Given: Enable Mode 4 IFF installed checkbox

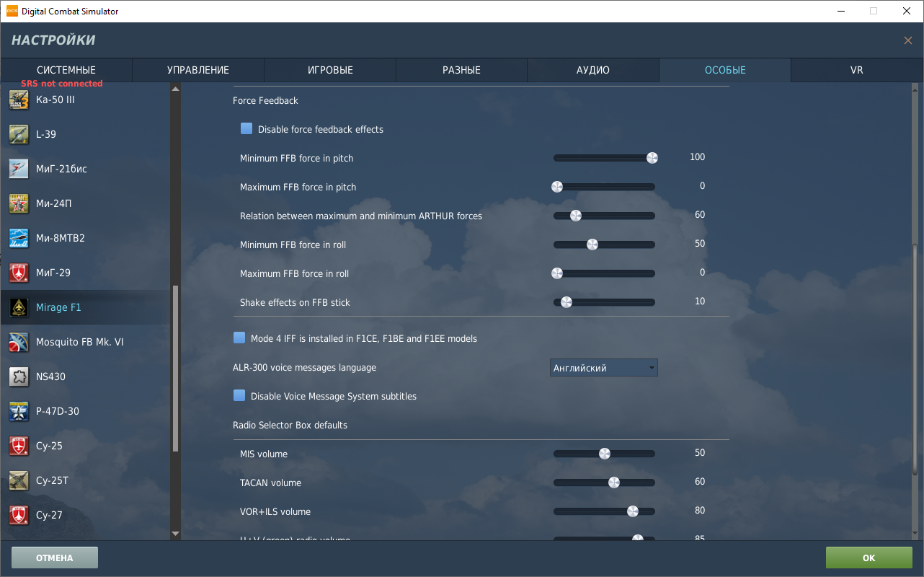Looking at the screenshot, I should [239, 338].
